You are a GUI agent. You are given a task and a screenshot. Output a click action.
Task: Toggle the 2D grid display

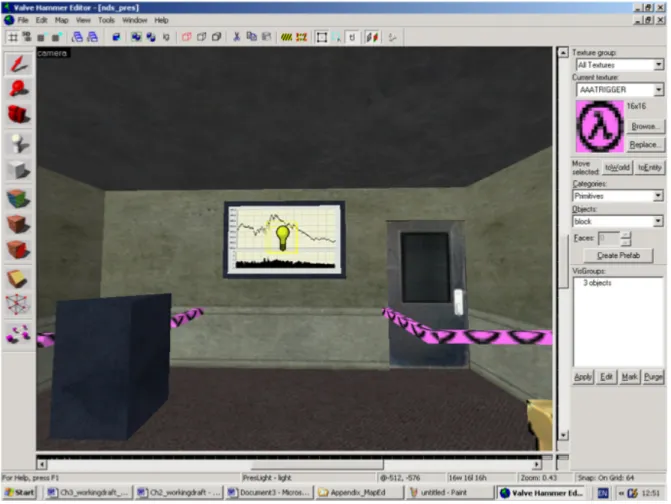pos(13,38)
